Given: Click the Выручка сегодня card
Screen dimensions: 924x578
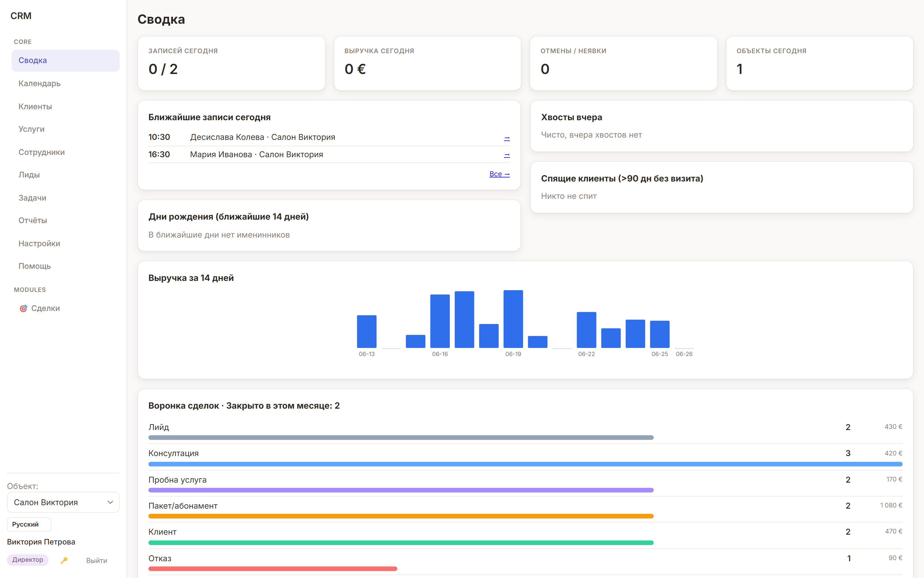Looking at the screenshot, I should coord(427,64).
